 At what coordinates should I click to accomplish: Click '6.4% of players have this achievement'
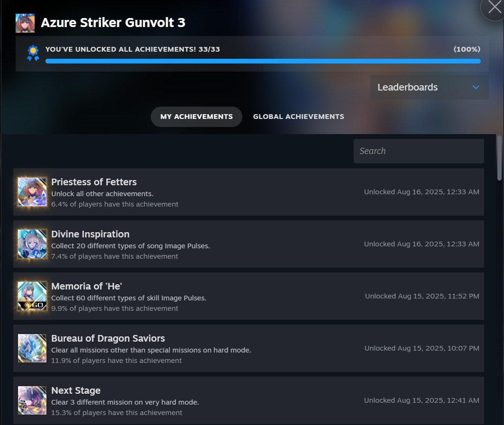[x=115, y=204]
